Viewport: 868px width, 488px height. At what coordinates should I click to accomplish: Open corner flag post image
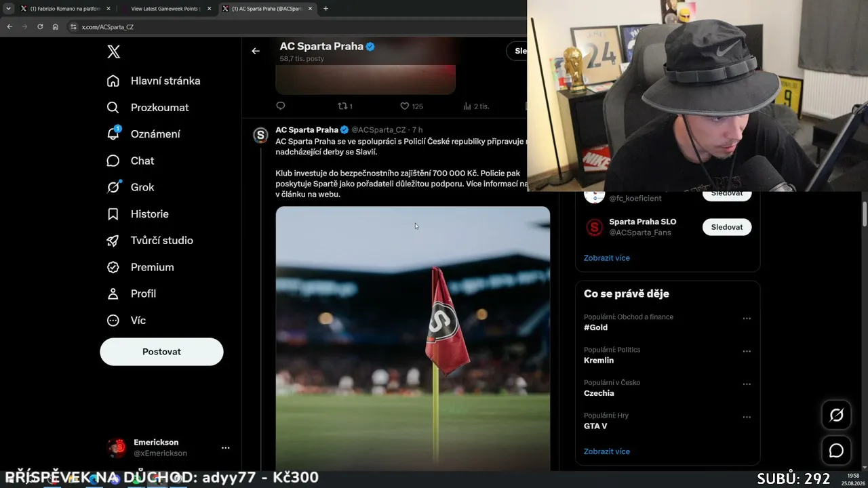click(412, 338)
